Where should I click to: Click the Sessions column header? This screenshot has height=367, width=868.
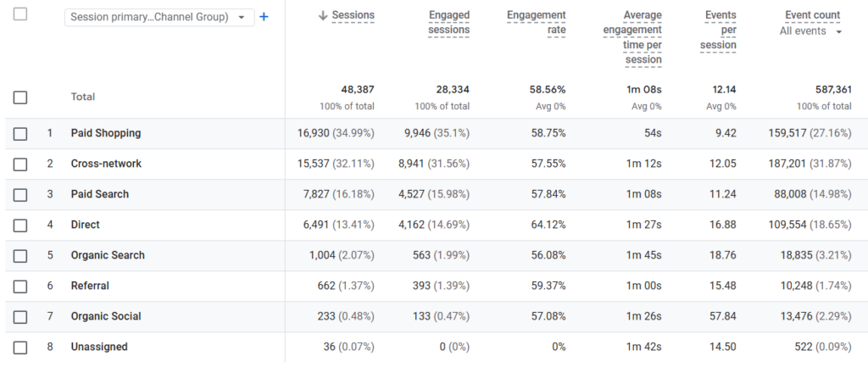pyautogui.click(x=353, y=15)
